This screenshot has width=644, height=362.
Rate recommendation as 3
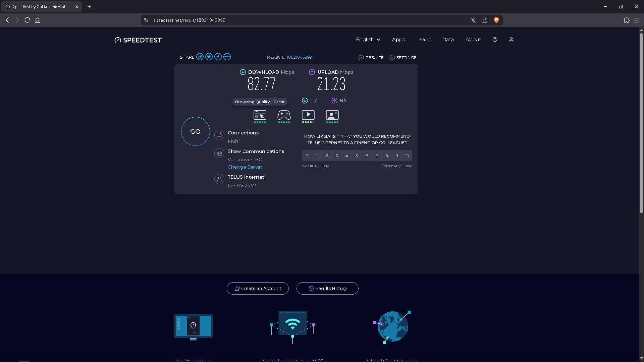(337, 156)
